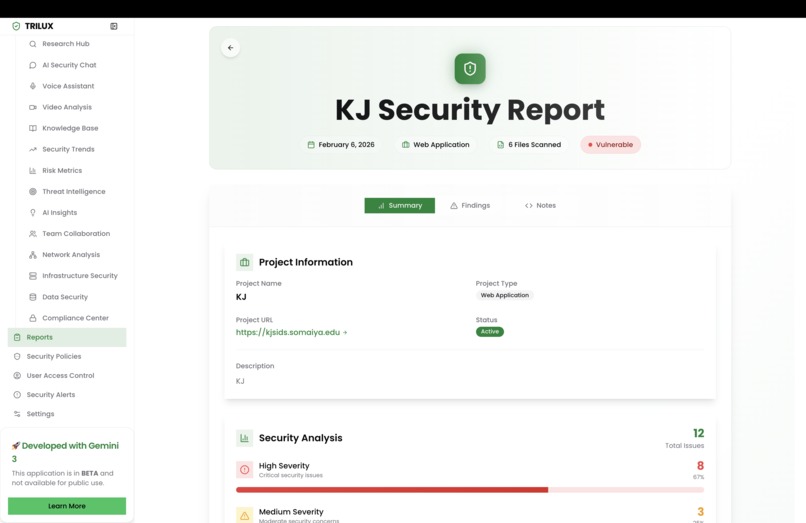Click the Medium Severity warning triangle icon

click(245, 515)
